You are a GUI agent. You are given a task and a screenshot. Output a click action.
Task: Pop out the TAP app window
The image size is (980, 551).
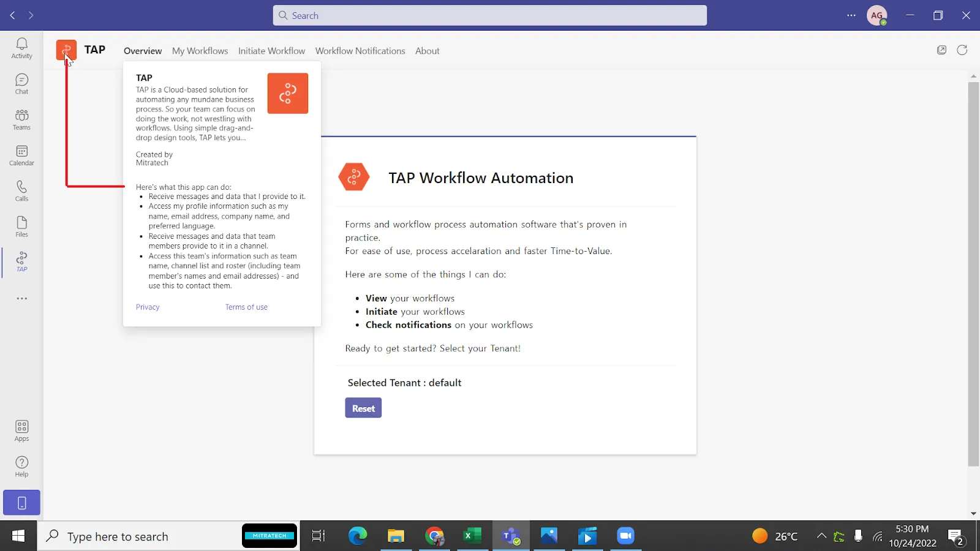coord(941,50)
